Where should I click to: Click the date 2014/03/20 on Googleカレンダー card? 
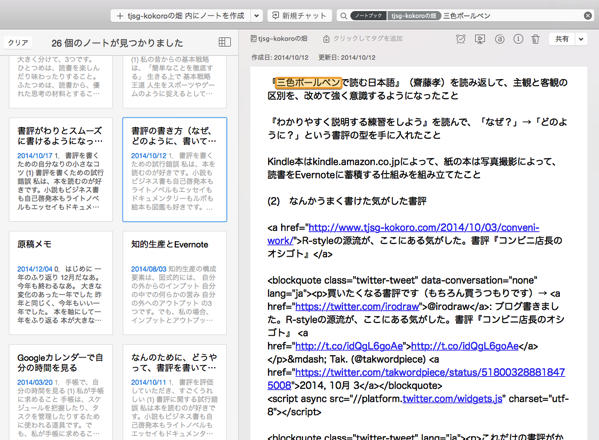[35, 382]
